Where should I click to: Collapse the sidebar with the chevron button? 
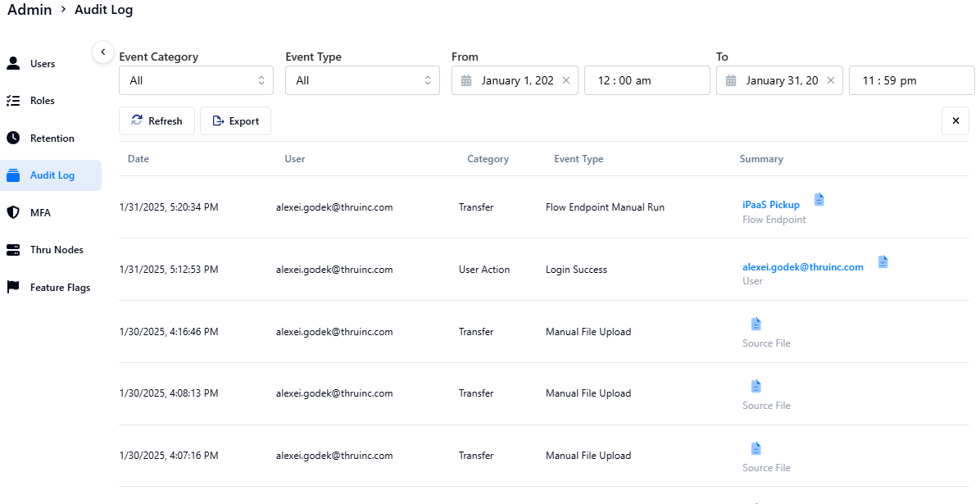tap(102, 52)
